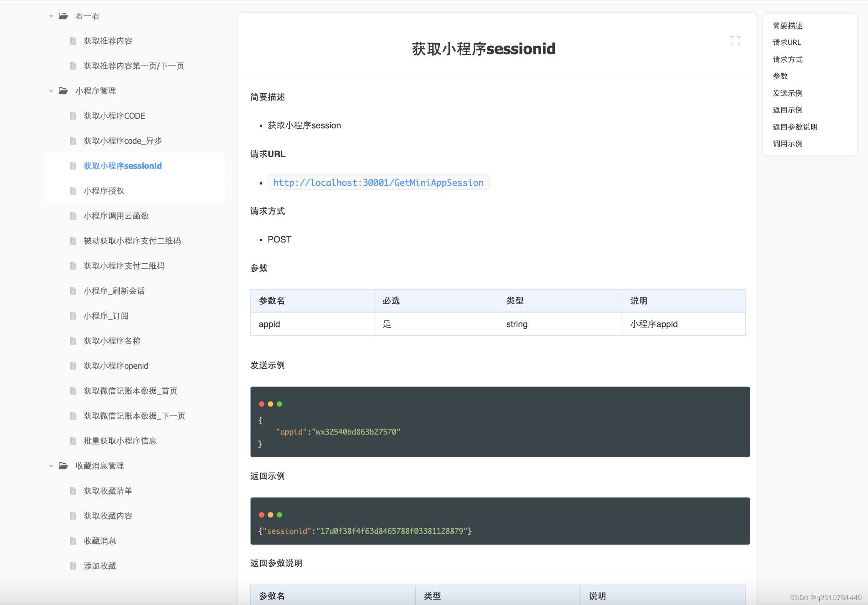Click the sessionid value in the 返回示例 code block

click(x=391, y=531)
